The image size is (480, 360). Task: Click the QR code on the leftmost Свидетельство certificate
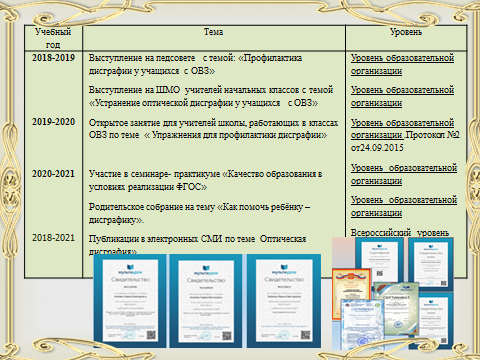(151, 335)
